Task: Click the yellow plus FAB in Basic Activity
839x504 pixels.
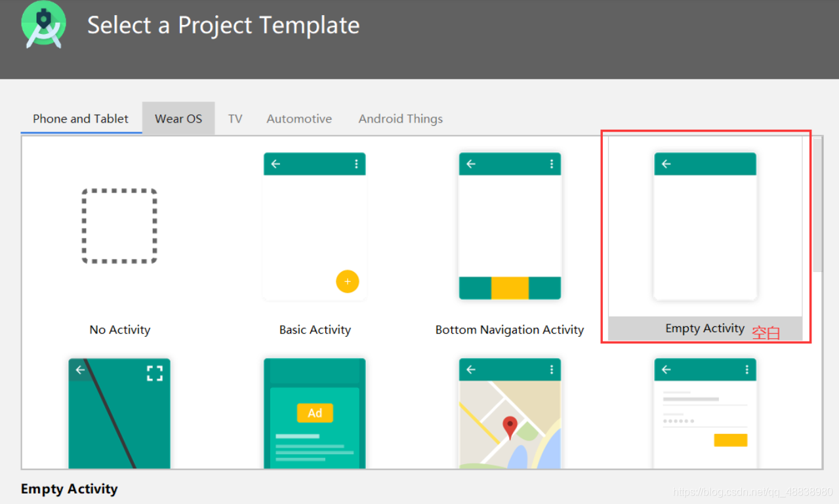Action: 348,282
